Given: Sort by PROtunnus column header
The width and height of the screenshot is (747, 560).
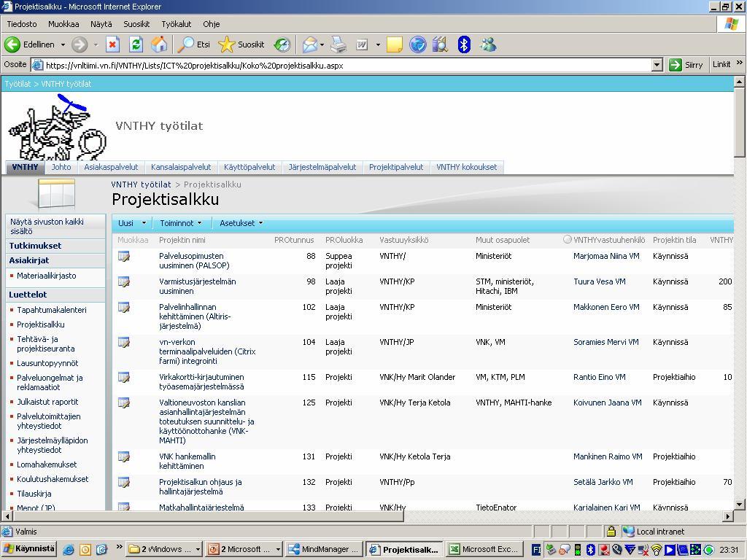Looking at the screenshot, I should [x=294, y=240].
